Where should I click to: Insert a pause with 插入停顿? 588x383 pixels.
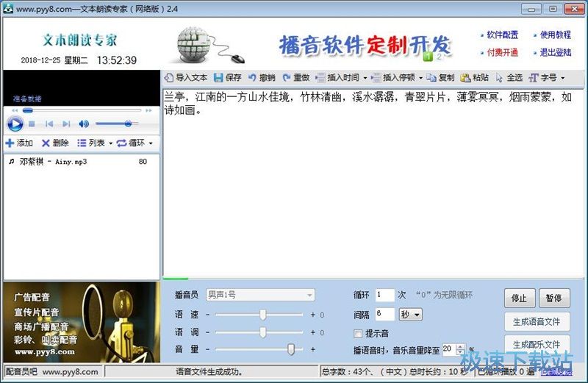click(393, 78)
